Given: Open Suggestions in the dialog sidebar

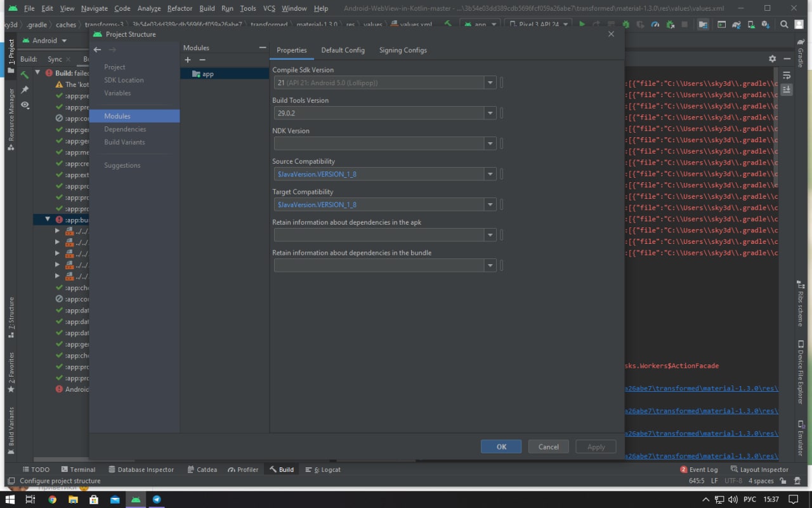Looking at the screenshot, I should [x=122, y=165].
